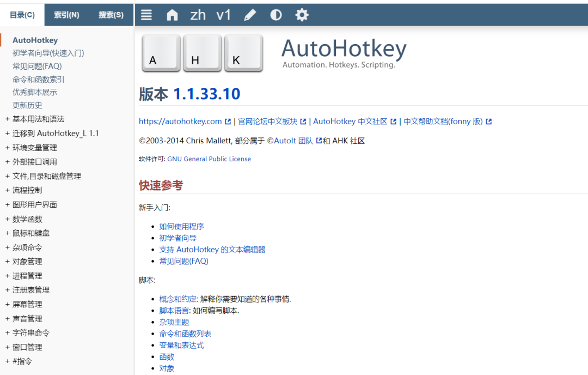Open AutoHotkey 中文社区 link
The image size is (588, 375).
tap(350, 121)
